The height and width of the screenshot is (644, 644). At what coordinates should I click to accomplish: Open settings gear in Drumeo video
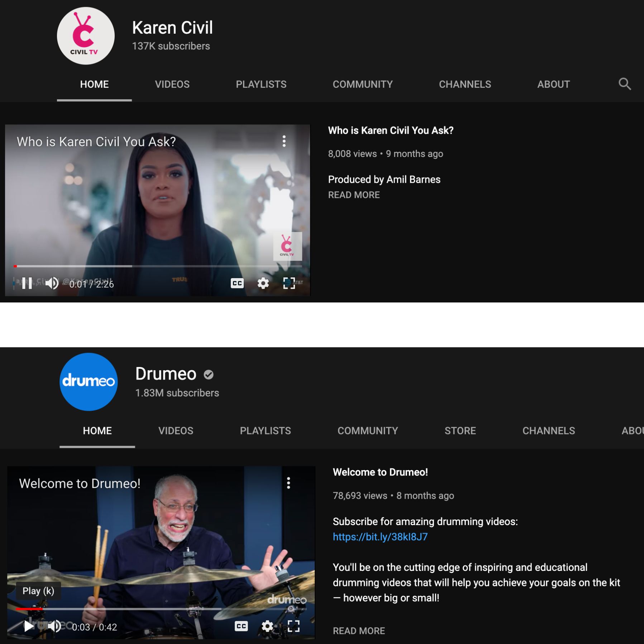click(267, 626)
